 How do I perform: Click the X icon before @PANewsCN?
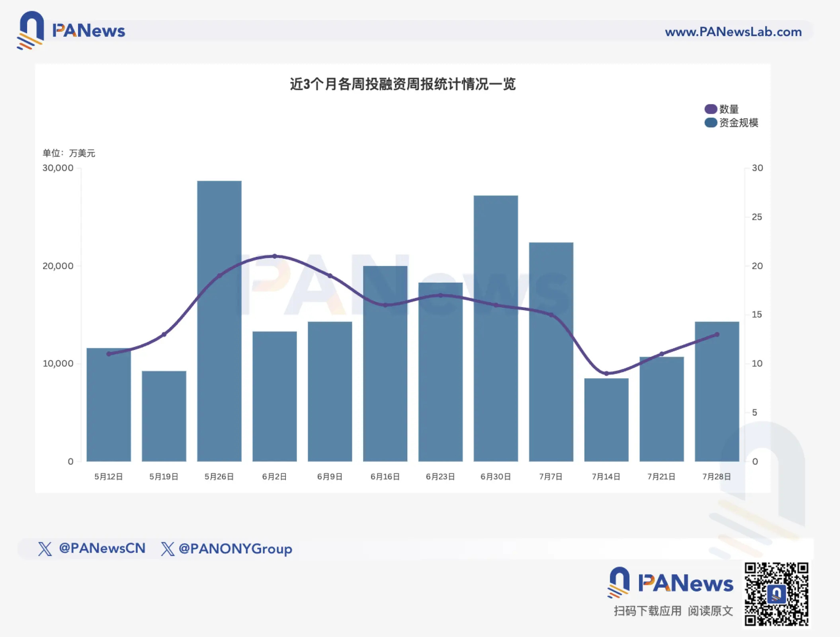pyautogui.click(x=45, y=548)
